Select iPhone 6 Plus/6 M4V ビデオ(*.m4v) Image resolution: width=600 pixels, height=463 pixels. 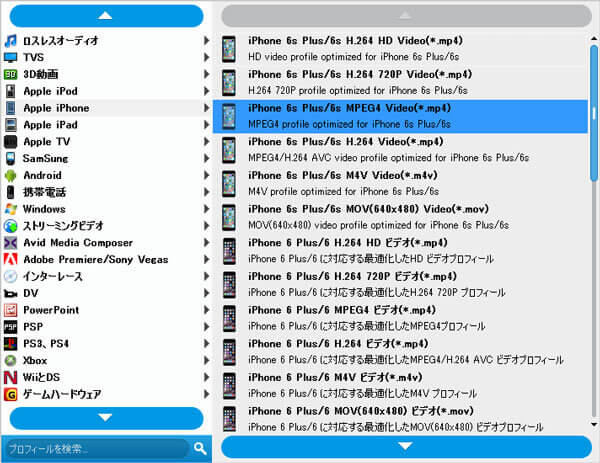(400, 386)
